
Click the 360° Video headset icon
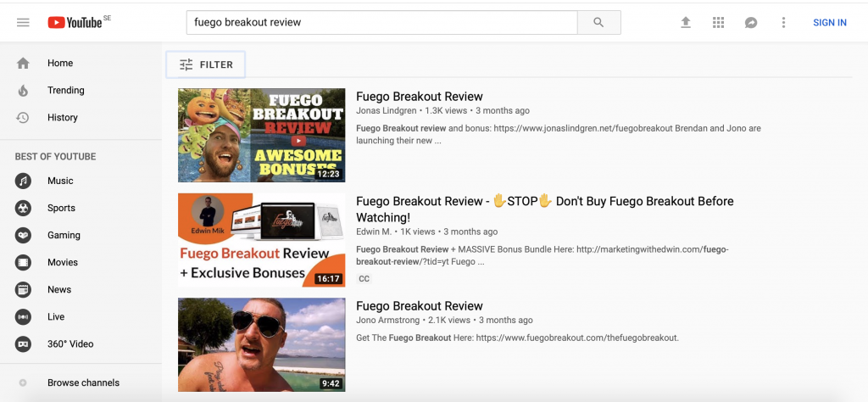click(x=23, y=343)
